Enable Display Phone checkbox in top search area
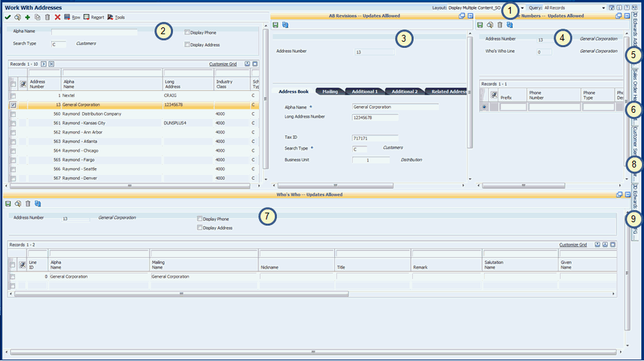Viewport: 644px width, 361px height. pyautogui.click(x=187, y=32)
